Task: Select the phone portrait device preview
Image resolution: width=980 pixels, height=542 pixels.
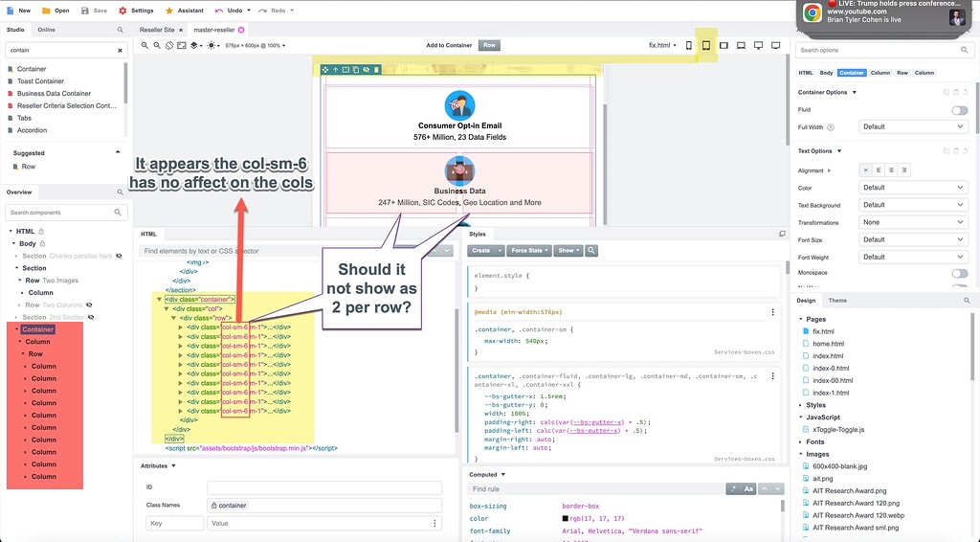Action: [x=689, y=46]
